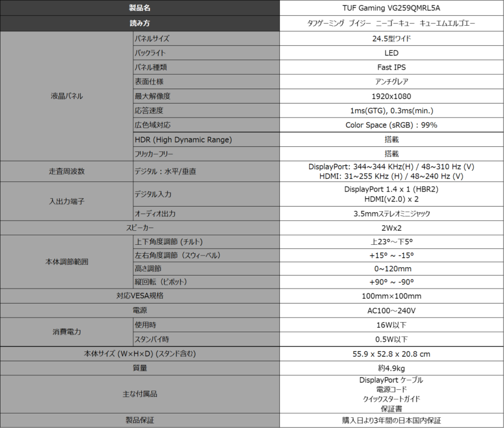
Task: Click the バックライト row label
Action: pyautogui.click(x=206, y=53)
